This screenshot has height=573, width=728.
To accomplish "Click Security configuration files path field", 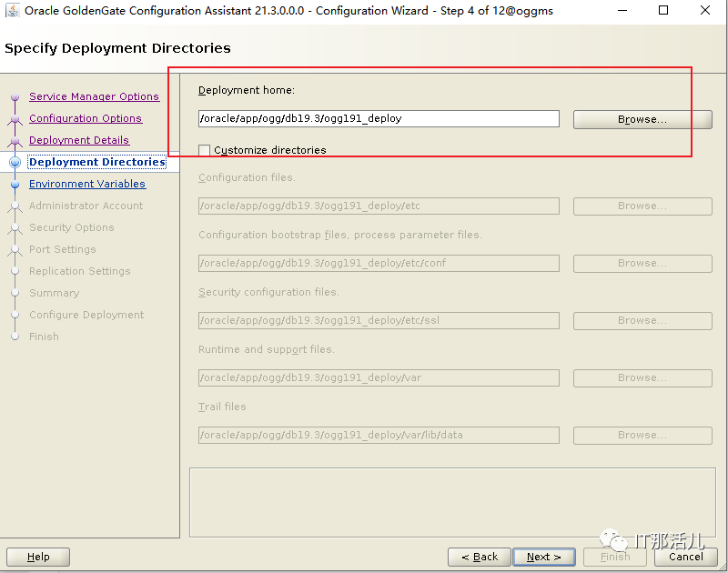I will pyautogui.click(x=379, y=320).
